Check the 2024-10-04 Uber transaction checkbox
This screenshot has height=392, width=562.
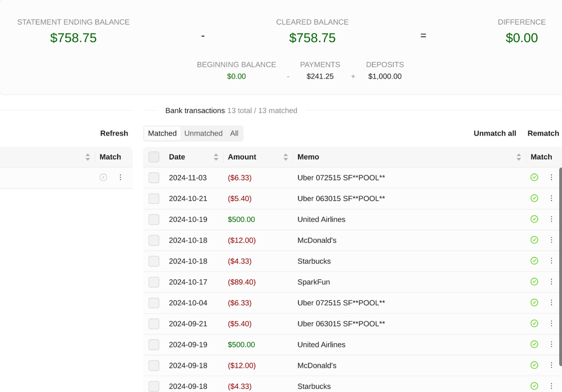click(154, 303)
